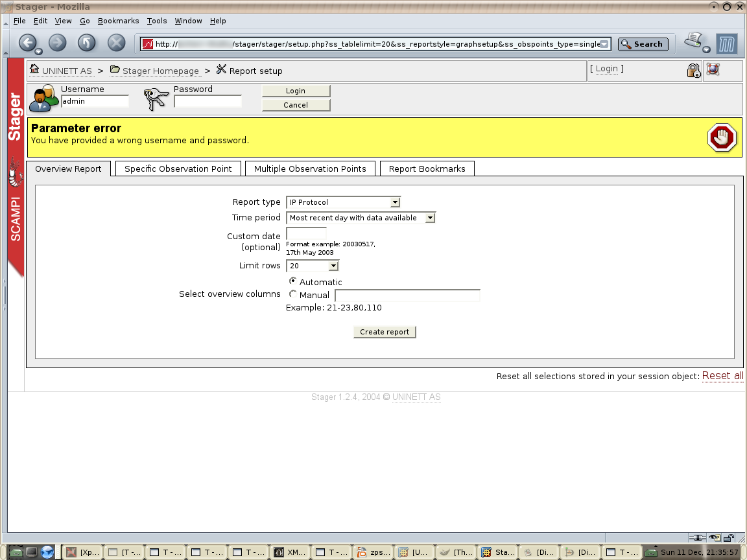
Task: Click the [ Login ] link at top right
Action: [606, 69]
